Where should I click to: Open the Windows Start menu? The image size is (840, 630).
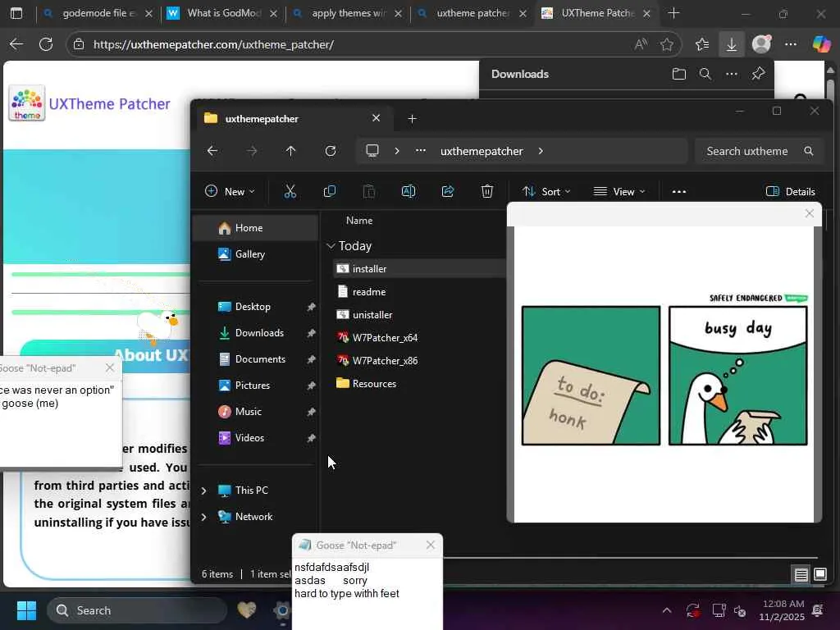pyautogui.click(x=26, y=610)
